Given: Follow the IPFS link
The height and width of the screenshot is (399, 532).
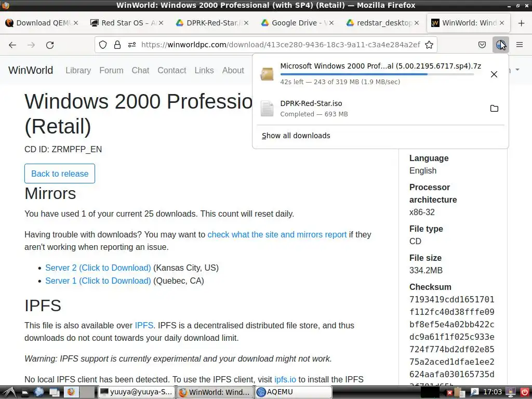Looking at the screenshot, I should [x=144, y=325].
